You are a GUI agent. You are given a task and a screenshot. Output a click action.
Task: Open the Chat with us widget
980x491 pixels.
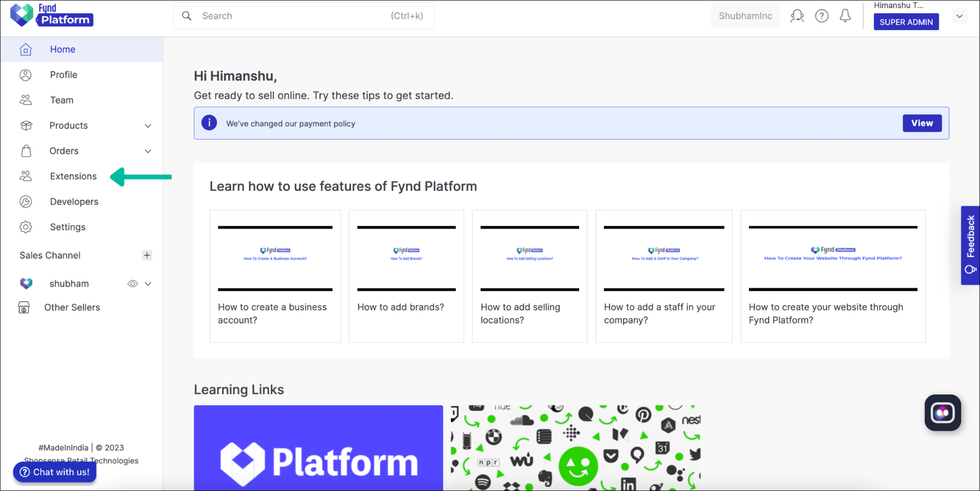click(x=54, y=472)
